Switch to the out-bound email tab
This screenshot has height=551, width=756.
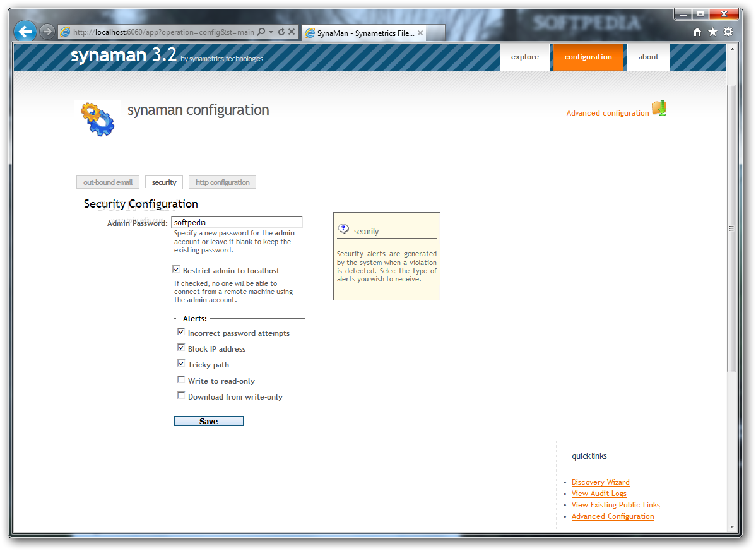(107, 182)
